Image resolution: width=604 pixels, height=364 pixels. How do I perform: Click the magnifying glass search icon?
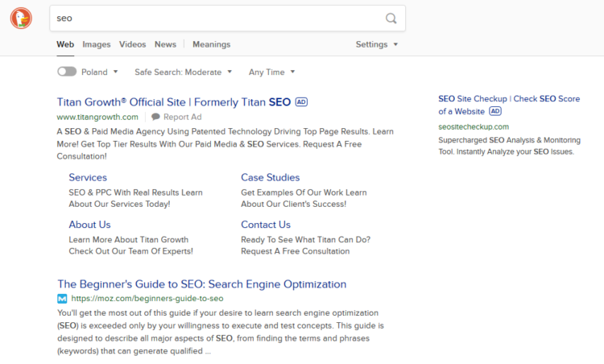(391, 19)
